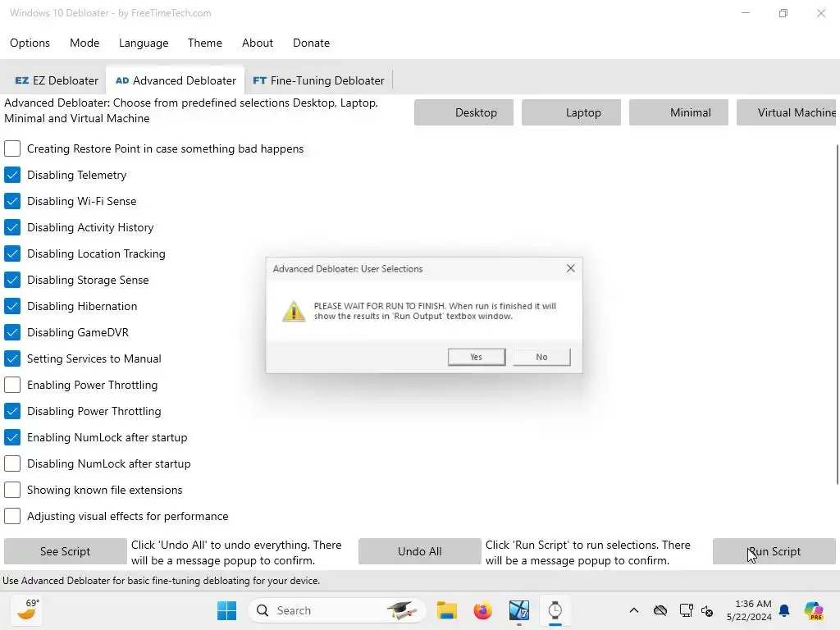Open the Copilot preview icon

pyautogui.click(x=814, y=610)
